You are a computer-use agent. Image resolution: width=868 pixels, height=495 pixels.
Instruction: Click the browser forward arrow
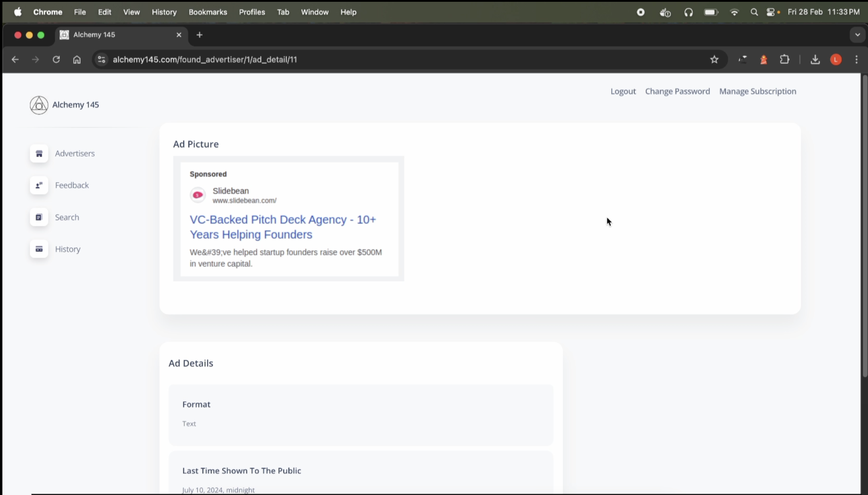click(x=35, y=60)
